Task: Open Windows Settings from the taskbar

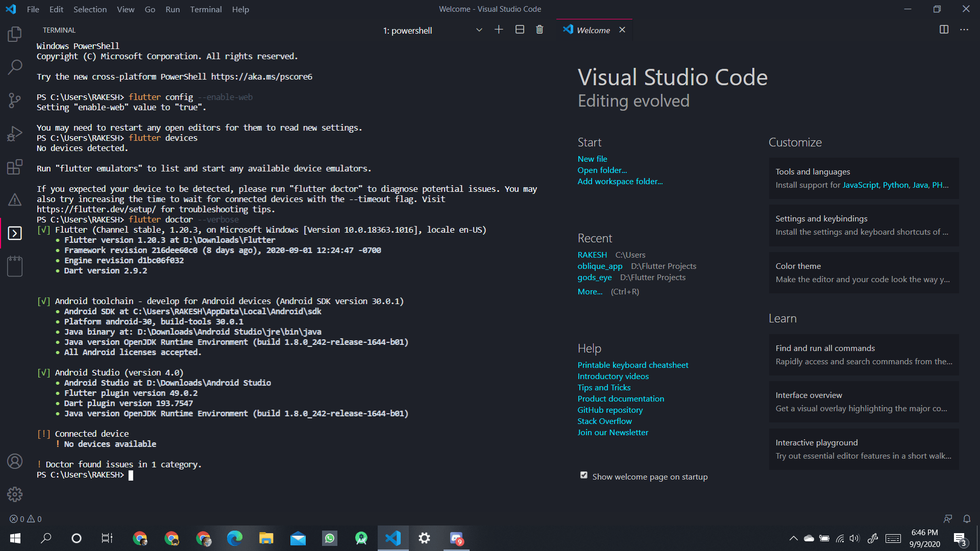Action: (x=425, y=538)
